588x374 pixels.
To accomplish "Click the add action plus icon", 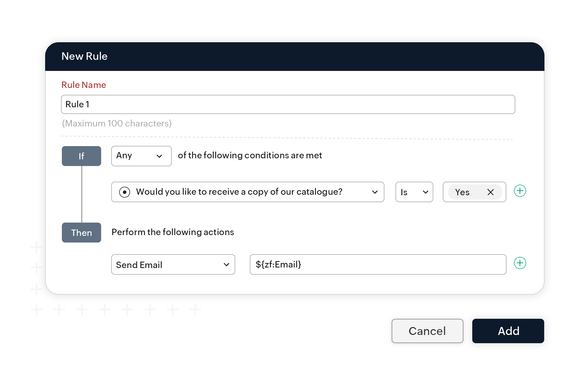I will coord(520,264).
